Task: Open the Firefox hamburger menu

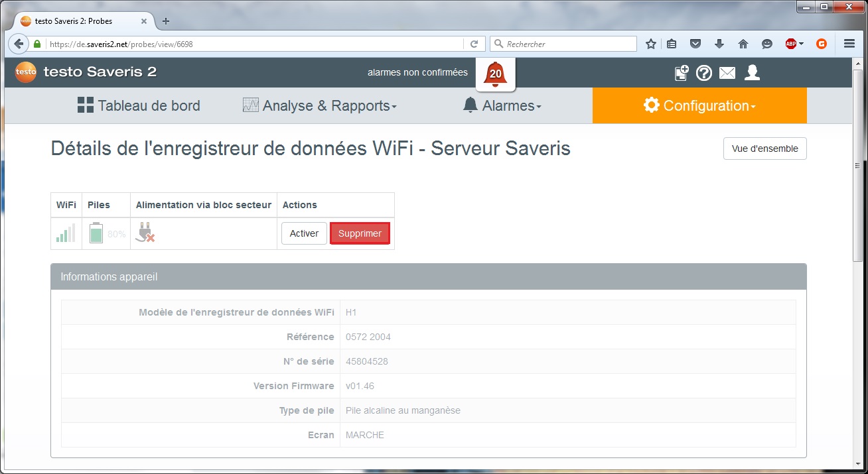Action: point(849,44)
